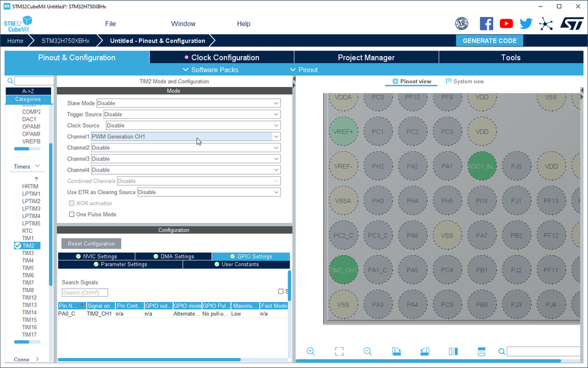Click the PC4 pin on chip

pos(447,270)
